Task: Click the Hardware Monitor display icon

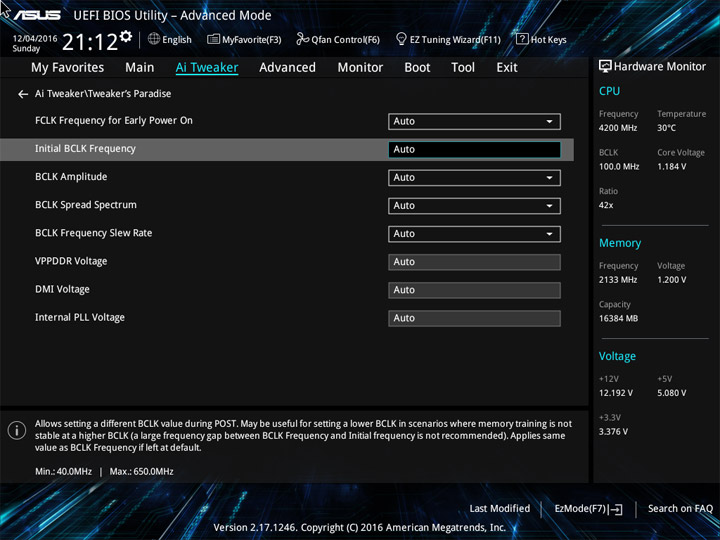Action: point(605,67)
